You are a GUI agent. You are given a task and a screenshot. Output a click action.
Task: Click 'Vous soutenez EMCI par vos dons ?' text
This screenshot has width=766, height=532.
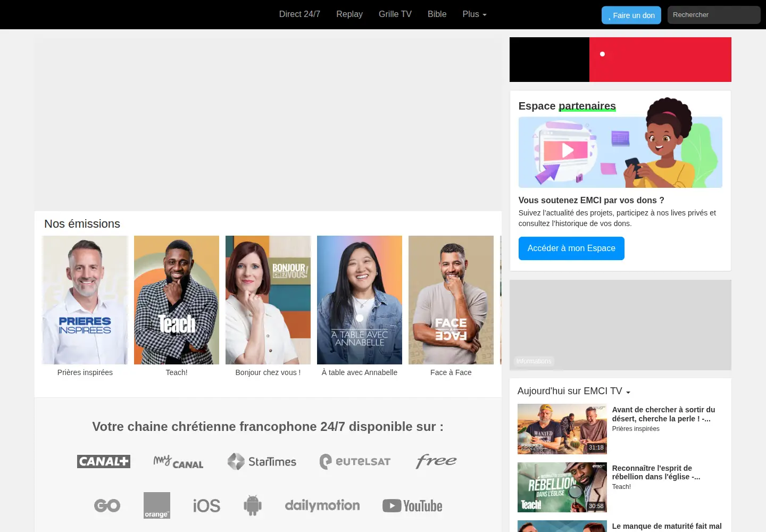[592, 200]
